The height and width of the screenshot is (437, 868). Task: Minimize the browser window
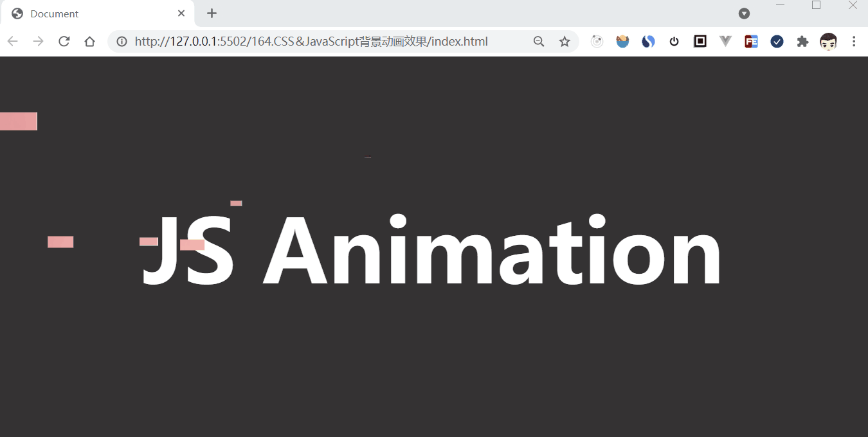click(781, 5)
